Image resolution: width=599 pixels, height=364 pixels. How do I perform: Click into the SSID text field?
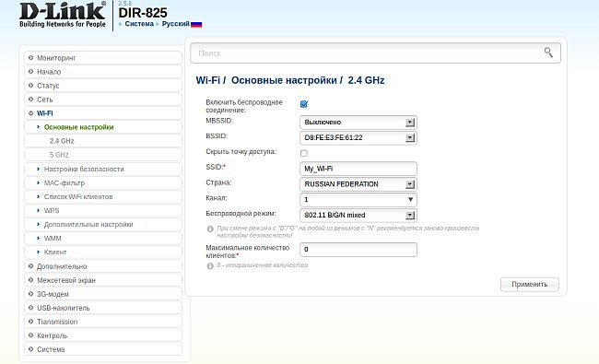pos(358,169)
